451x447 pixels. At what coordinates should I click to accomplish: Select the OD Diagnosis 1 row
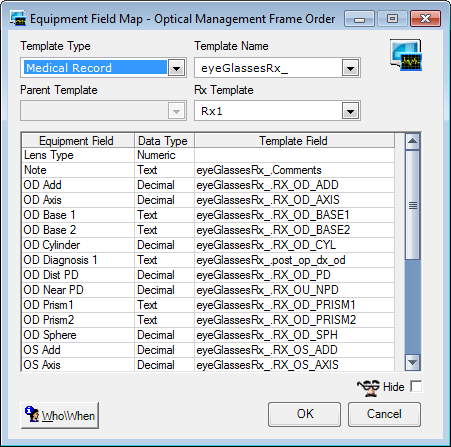[x=208, y=260]
